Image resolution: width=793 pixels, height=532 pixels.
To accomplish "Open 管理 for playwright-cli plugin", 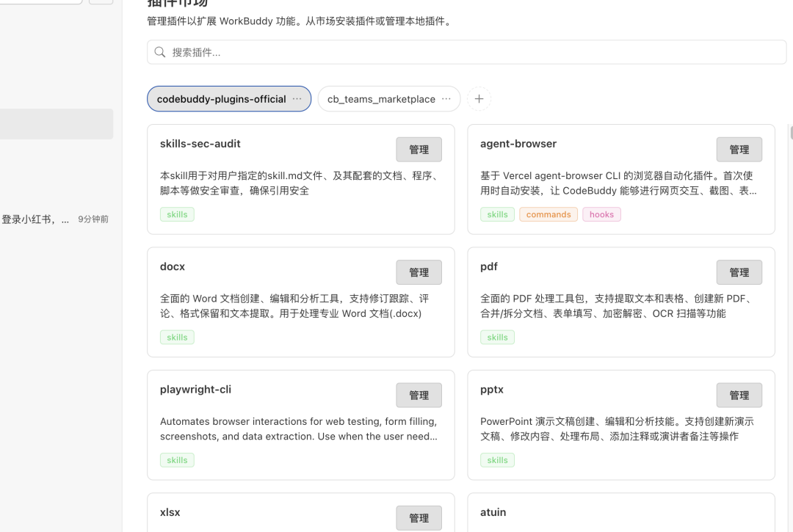I will 419,396.
